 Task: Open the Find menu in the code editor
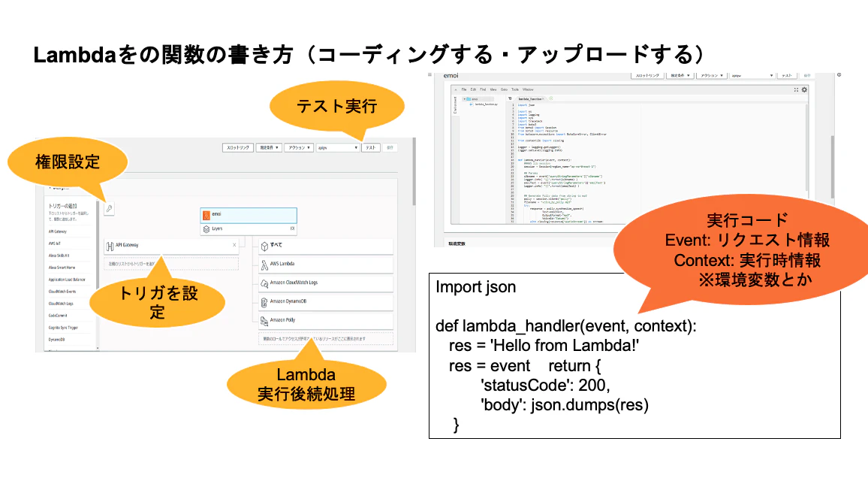[483, 89]
